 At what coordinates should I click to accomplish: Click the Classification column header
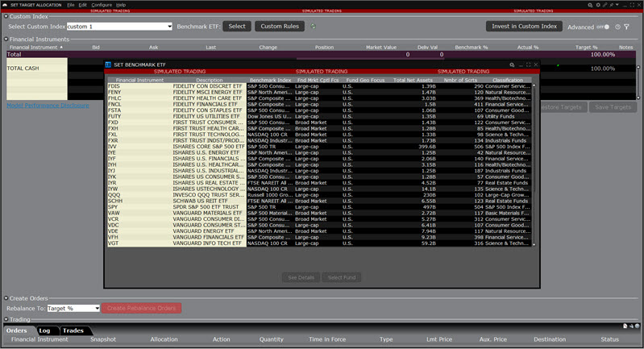click(x=508, y=80)
